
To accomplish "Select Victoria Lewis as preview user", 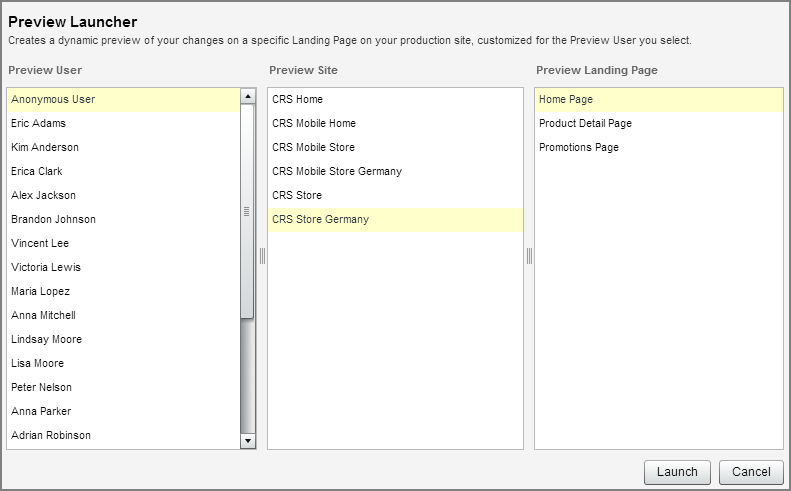I will click(46, 268).
